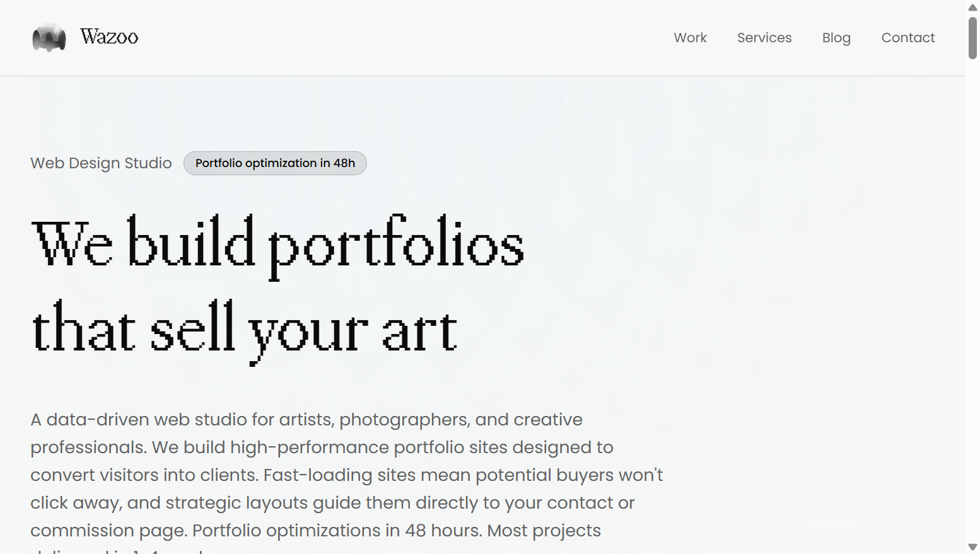980x554 pixels.
Task: Navigate to the Blog section
Action: [x=836, y=38]
